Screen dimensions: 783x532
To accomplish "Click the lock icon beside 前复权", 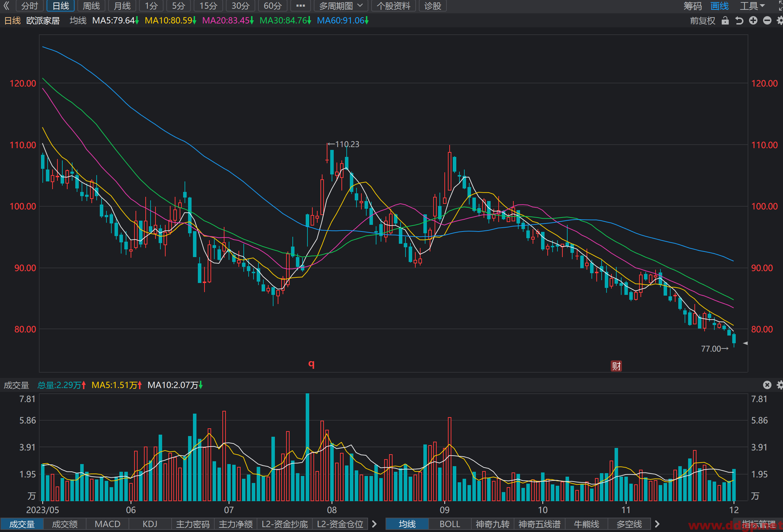I will pos(725,21).
